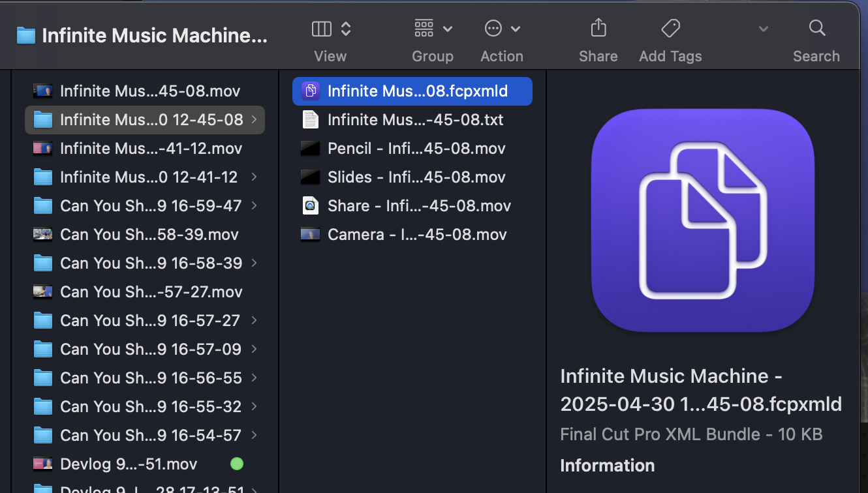The image size is (868, 493).
Task: Select Share - Infi...-45-08.mov file
Action: tap(419, 206)
